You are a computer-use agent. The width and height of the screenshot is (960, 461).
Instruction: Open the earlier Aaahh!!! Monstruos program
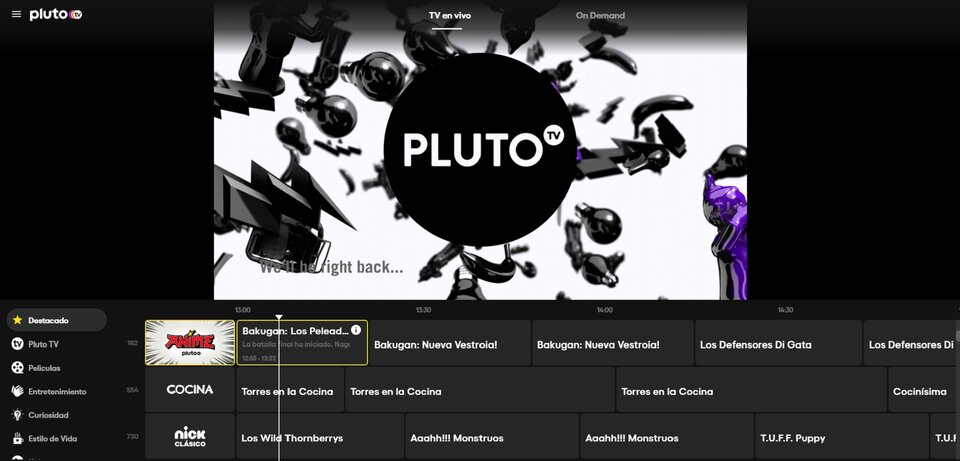[492, 437]
